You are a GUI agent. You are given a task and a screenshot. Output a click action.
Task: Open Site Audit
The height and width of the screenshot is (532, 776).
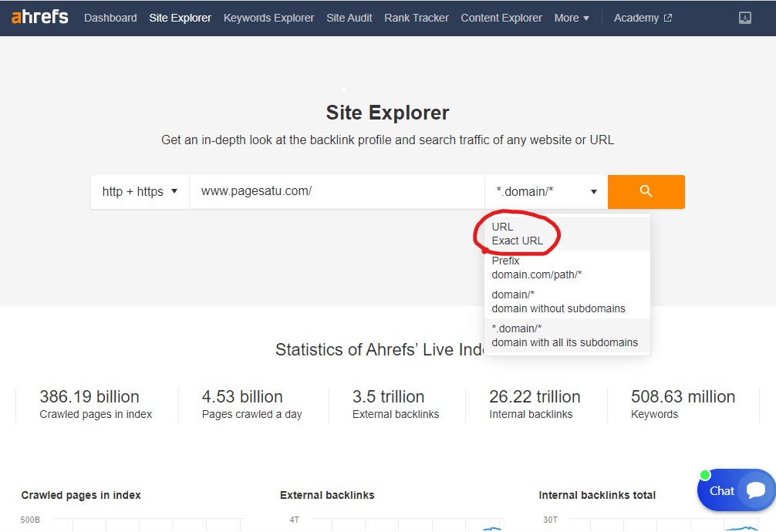point(349,18)
